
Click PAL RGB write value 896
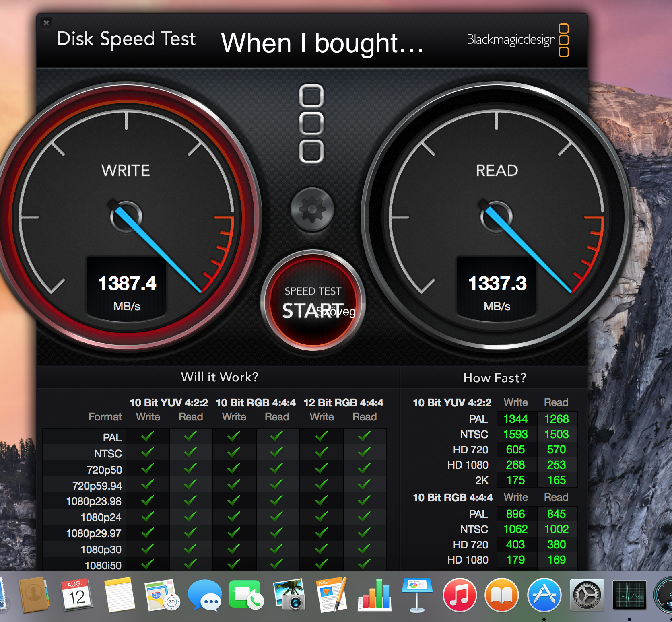[515, 514]
